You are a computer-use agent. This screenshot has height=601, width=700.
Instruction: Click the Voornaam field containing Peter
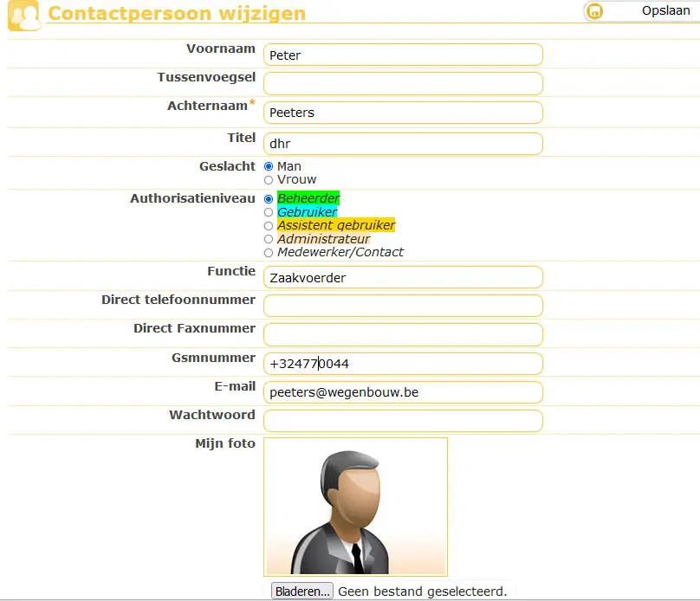(x=403, y=55)
